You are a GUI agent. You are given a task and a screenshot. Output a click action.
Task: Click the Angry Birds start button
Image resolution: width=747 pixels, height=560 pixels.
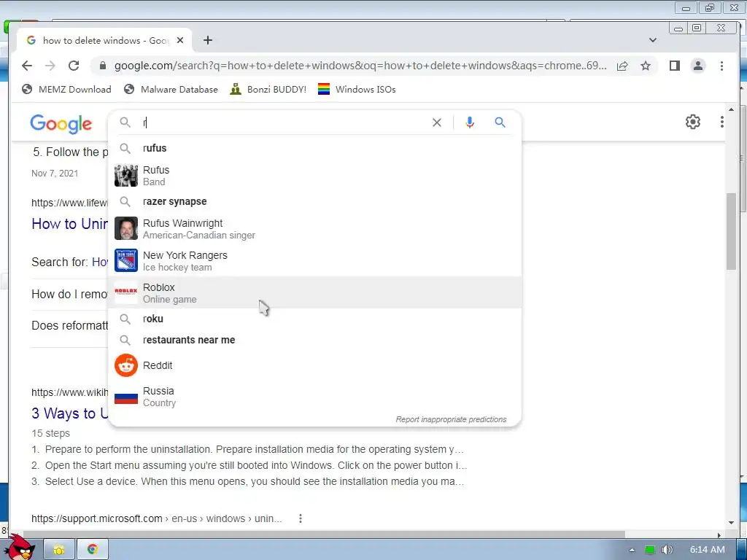[20, 548]
